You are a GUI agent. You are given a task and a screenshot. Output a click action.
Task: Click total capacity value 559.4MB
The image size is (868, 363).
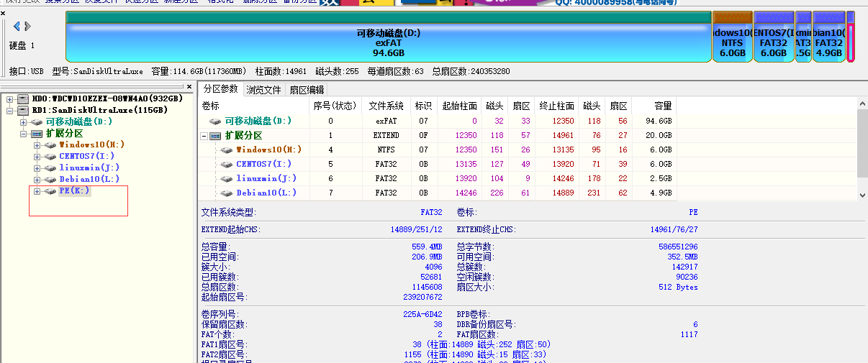click(x=426, y=247)
